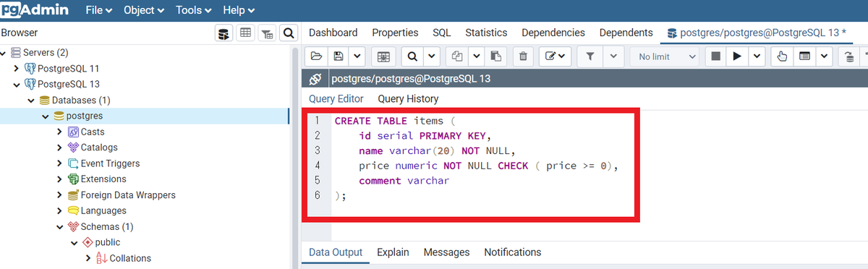This screenshot has width=868, height=269.
Task: Switch to the SQL tab
Action: click(441, 33)
